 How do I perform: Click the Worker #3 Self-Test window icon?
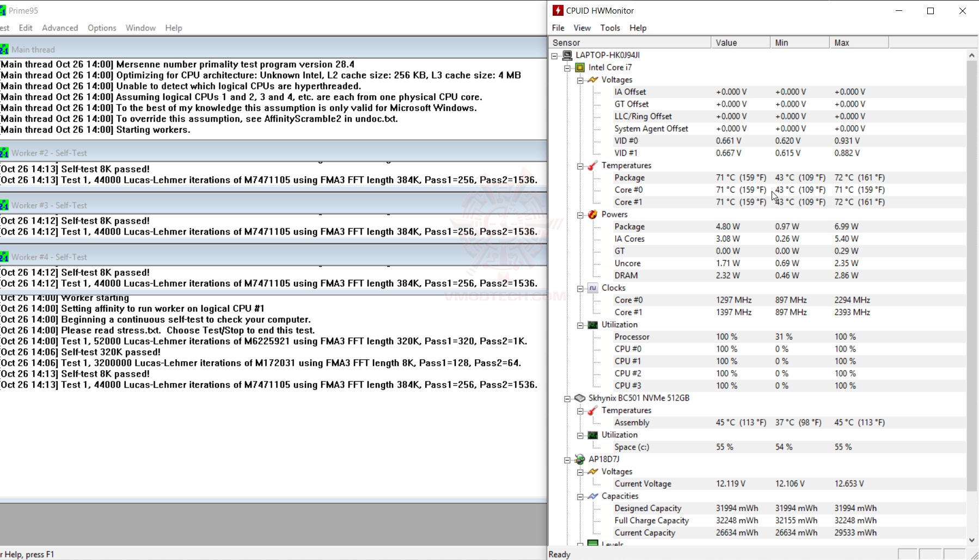[4, 205]
